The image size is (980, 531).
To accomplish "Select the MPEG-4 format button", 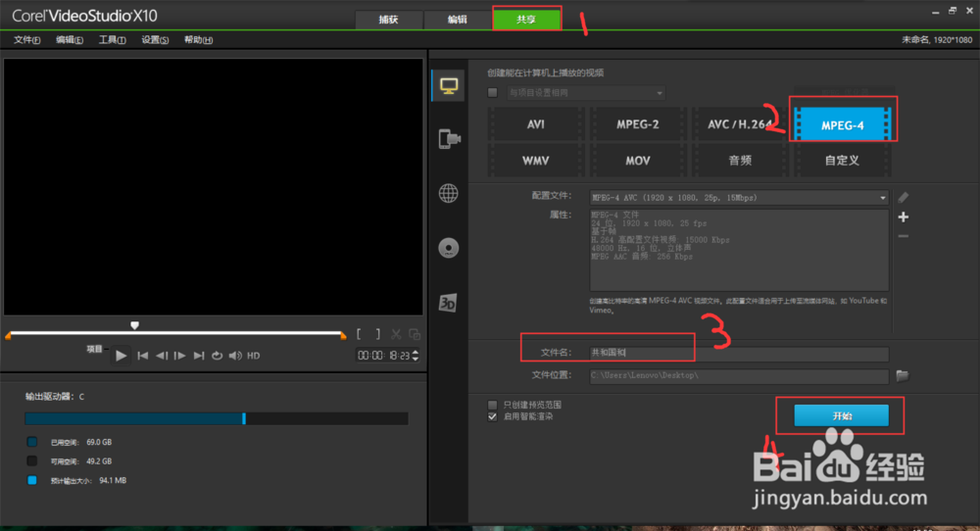I will [842, 125].
